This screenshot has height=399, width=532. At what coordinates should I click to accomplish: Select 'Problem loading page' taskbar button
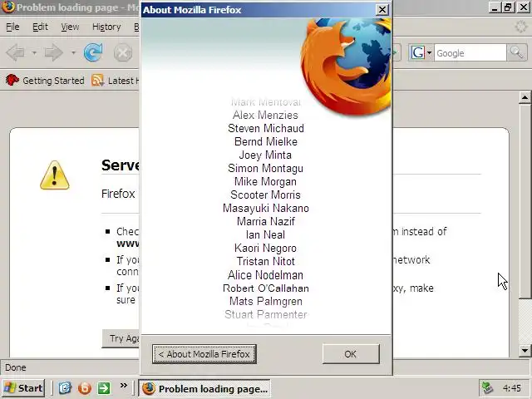click(x=204, y=388)
